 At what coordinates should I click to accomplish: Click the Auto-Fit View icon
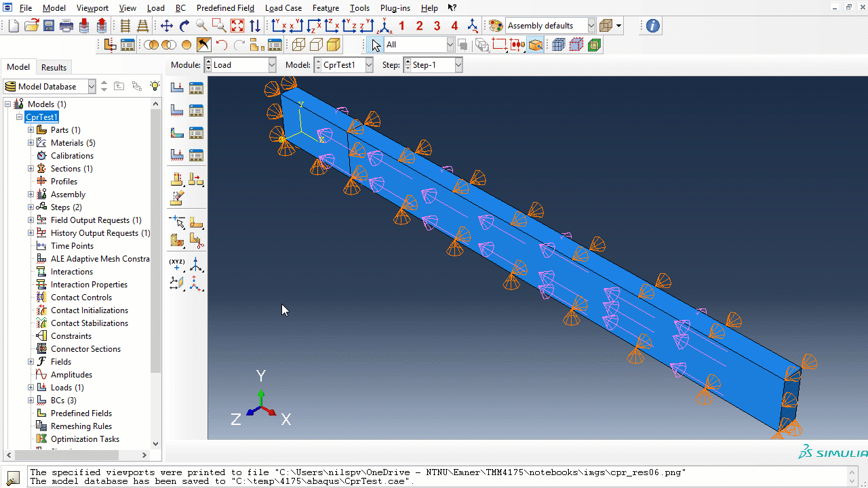coord(237,26)
